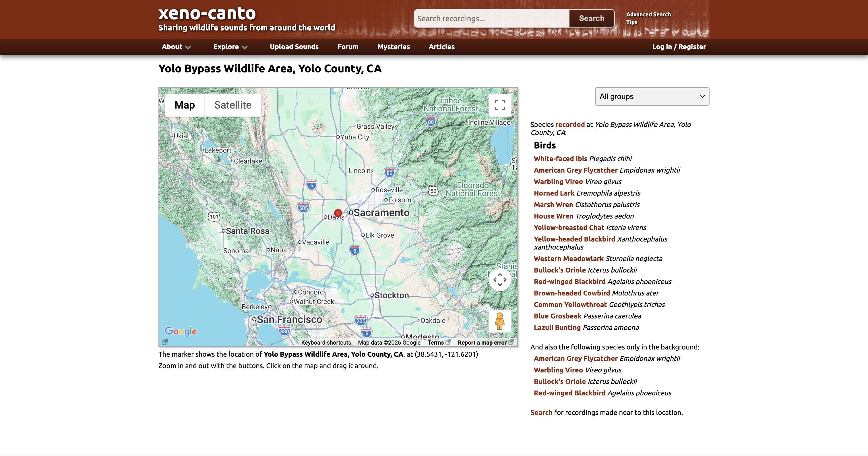
Task: Open the first American Grey Flycatcher link
Action: pos(576,170)
